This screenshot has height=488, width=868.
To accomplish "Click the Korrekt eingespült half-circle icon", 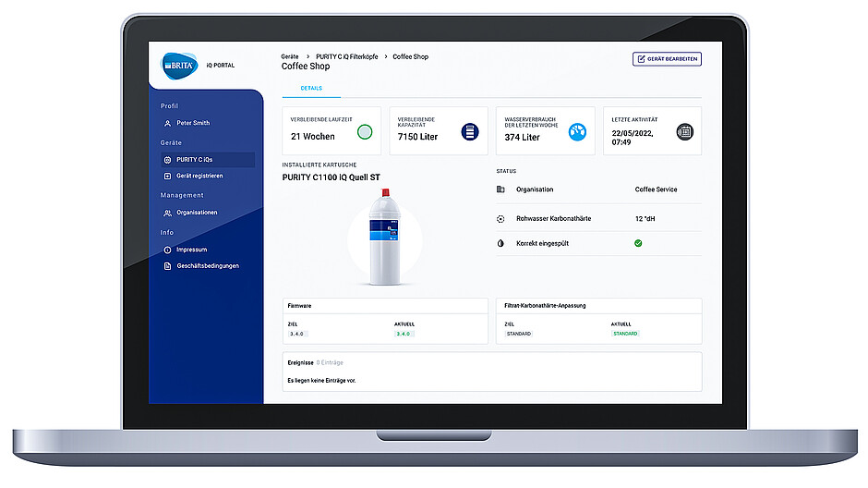I will (x=500, y=243).
